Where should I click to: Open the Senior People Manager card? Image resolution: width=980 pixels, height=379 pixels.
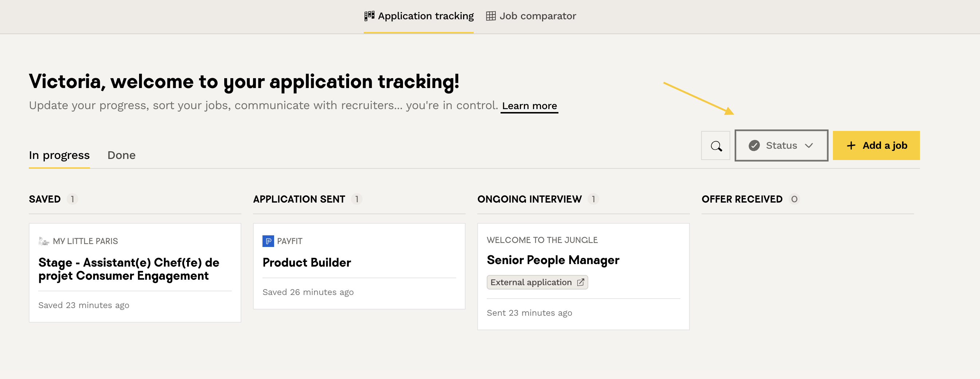(552, 260)
